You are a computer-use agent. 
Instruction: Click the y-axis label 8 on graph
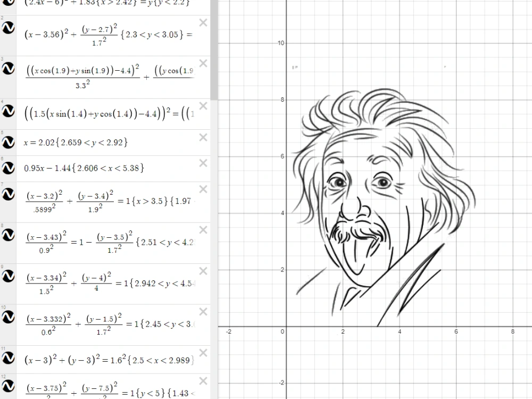282,100
